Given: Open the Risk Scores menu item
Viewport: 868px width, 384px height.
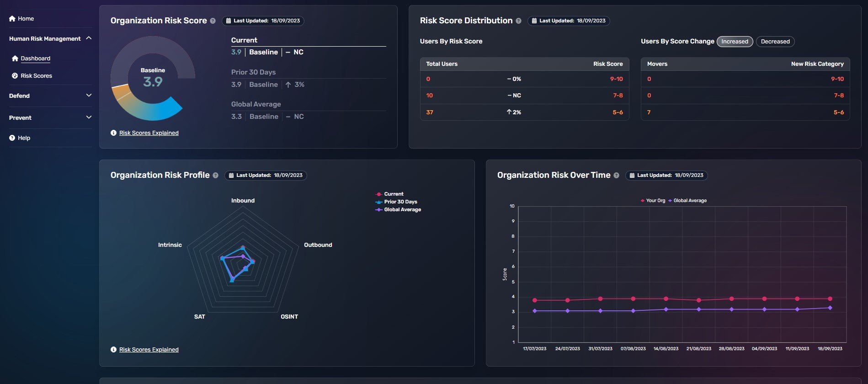Looking at the screenshot, I should pyautogui.click(x=36, y=76).
